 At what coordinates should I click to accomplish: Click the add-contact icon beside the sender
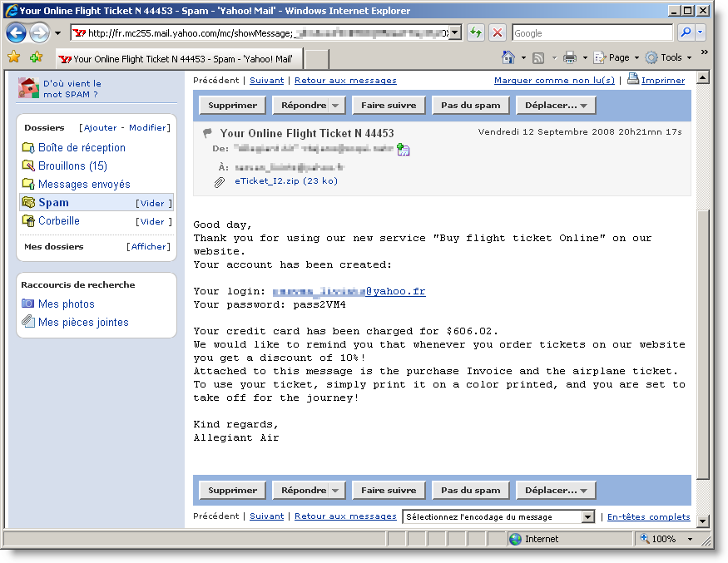pos(404,150)
